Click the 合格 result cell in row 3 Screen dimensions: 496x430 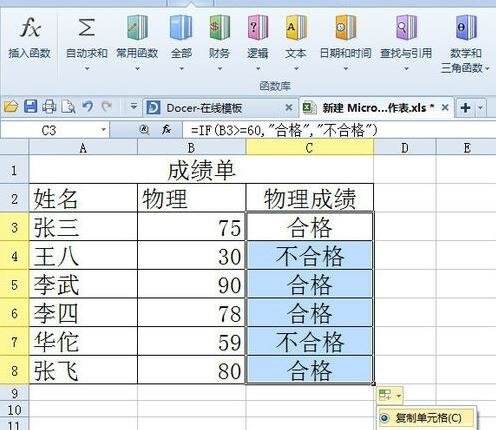tap(310, 227)
